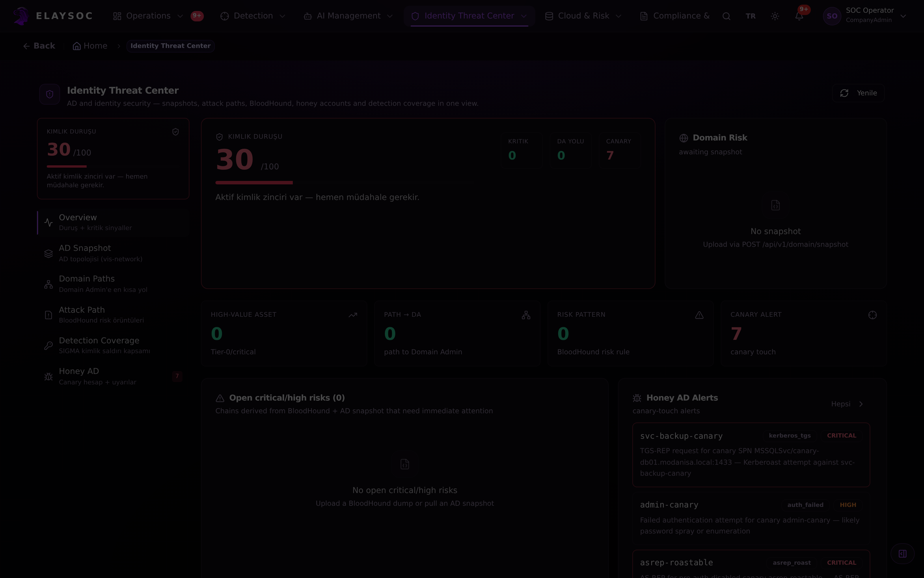Open the AI Management menu
Image resolution: width=924 pixels, height=578 pixels.
point(349,16)
